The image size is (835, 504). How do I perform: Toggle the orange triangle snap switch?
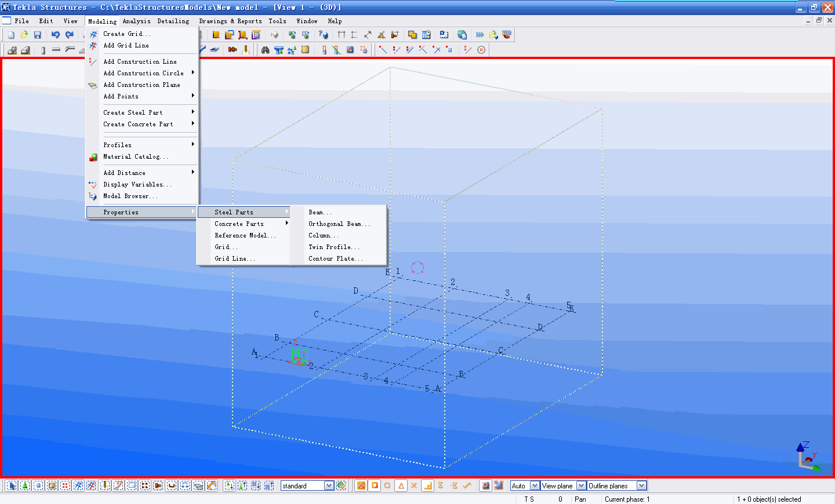click(x=401, y=485)
